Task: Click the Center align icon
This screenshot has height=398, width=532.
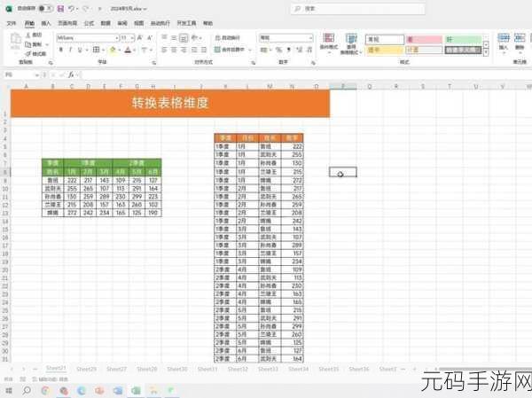Action: [174, 50]
